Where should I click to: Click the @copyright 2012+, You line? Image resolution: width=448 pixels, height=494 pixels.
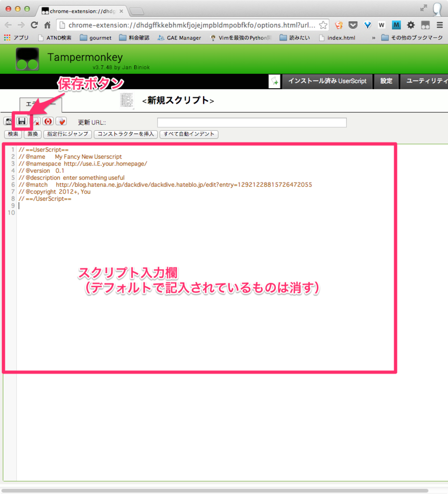pyautogui.click(x=54, y=192)
